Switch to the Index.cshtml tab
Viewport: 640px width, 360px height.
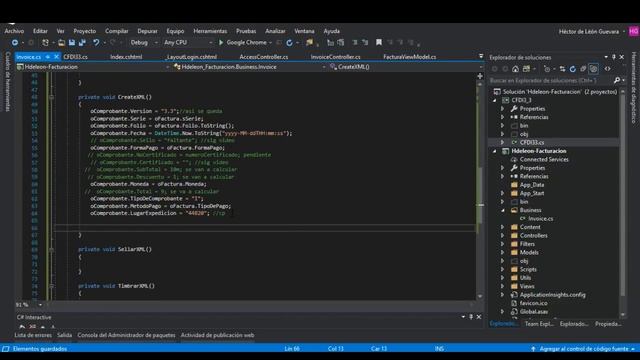[126, 57]
